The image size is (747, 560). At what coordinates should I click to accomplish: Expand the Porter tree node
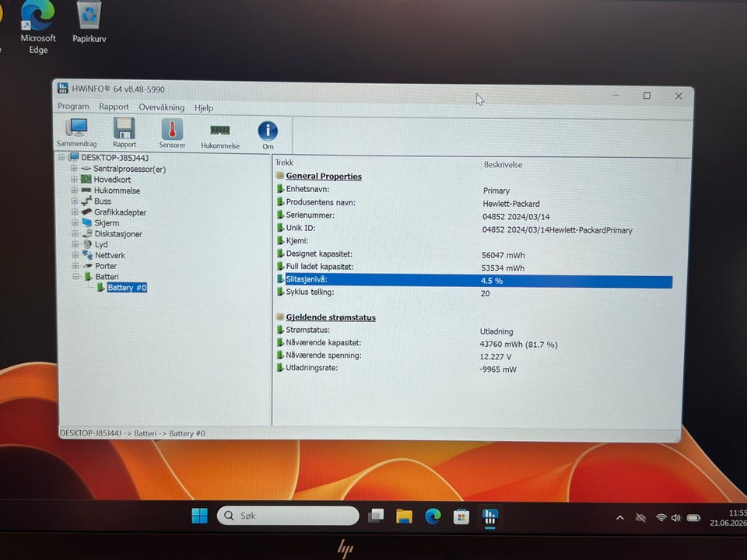tap(75, 266)
